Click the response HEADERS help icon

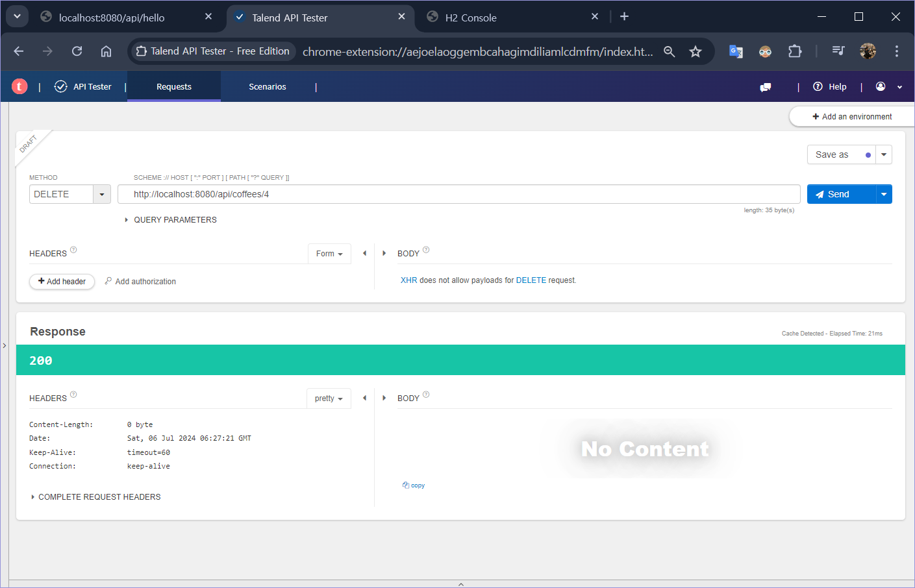click(x=73, y=395)
